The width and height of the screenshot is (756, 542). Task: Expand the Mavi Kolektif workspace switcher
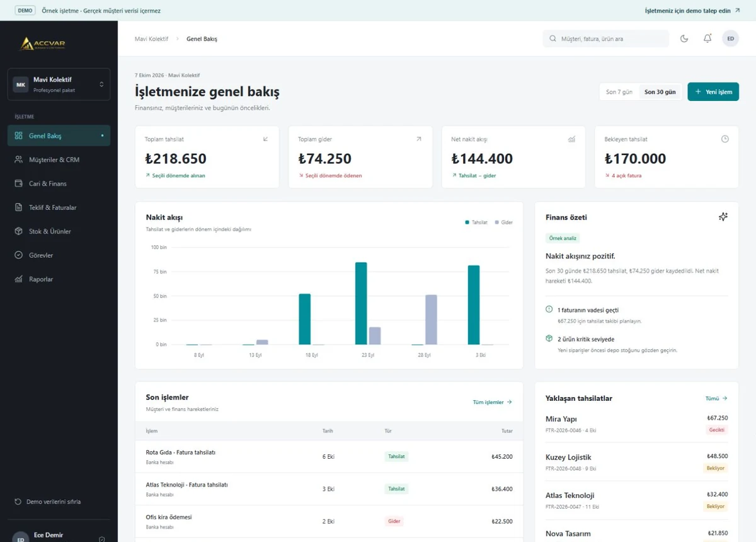click(x=59, y=84)
